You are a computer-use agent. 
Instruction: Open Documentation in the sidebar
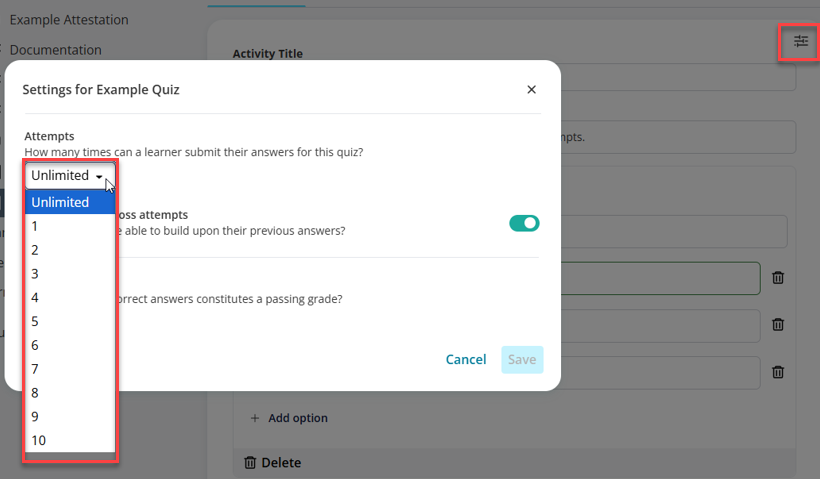tap(55, 50)
